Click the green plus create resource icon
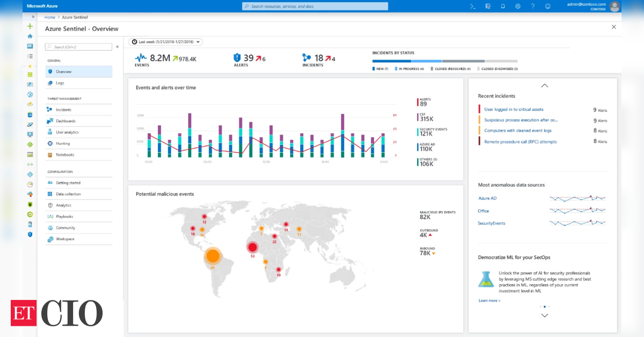Image resolution: width=644 pixels, height=337 pixels. click(x=30, y=26)
